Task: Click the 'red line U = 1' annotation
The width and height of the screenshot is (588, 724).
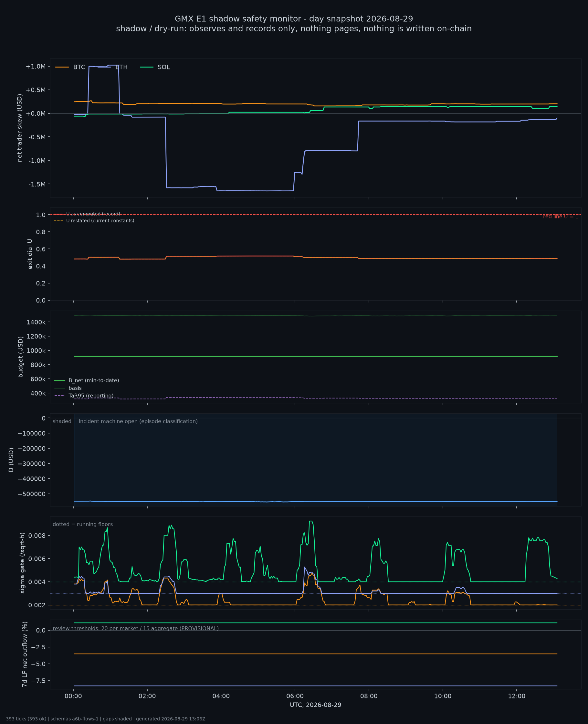Action: [x=561, y=217]
